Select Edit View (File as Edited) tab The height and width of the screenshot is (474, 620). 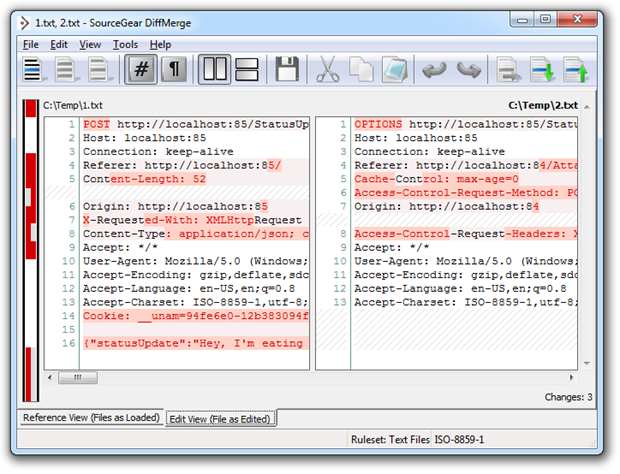[x=220, y=419]
